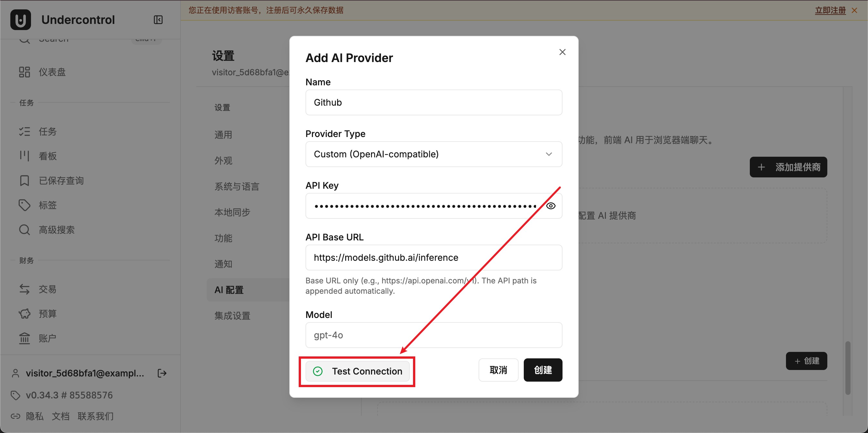
Task: Select the AI 配置 settings tab
Action: pos(248,290)
